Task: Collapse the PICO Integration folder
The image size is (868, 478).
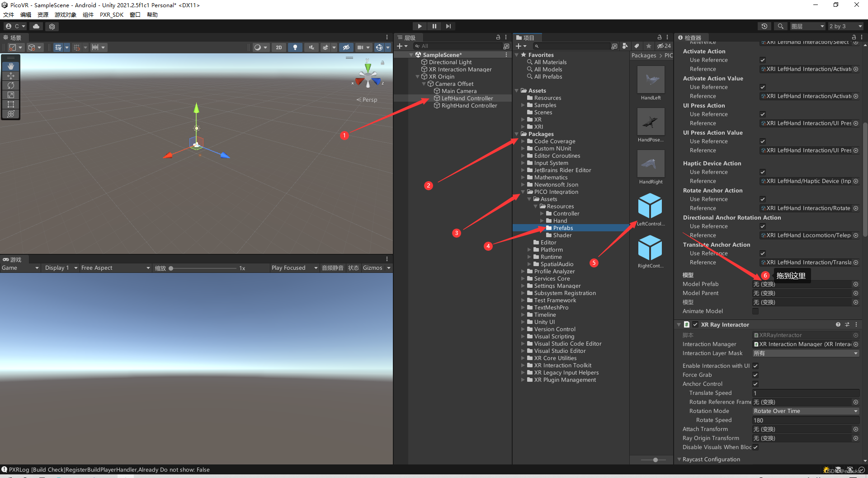Action: 523,192
